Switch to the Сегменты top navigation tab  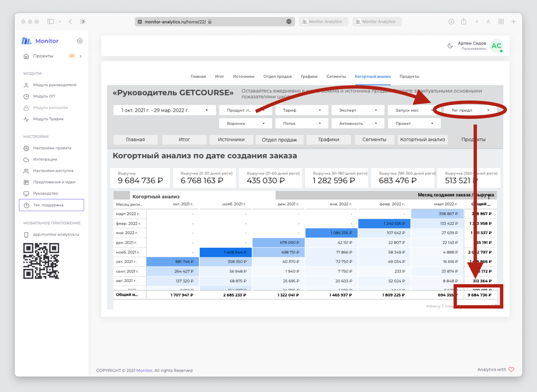[x=336, y=77]
